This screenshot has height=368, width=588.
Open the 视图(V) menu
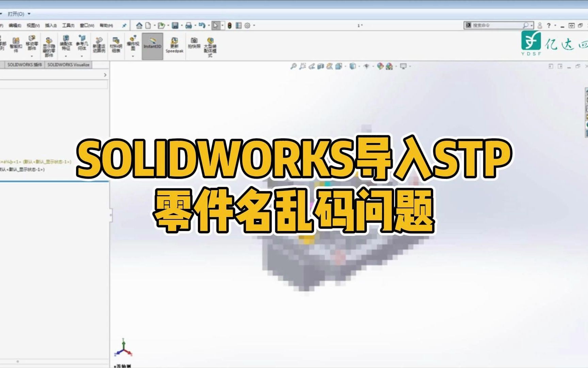click(x=33, y=26)
